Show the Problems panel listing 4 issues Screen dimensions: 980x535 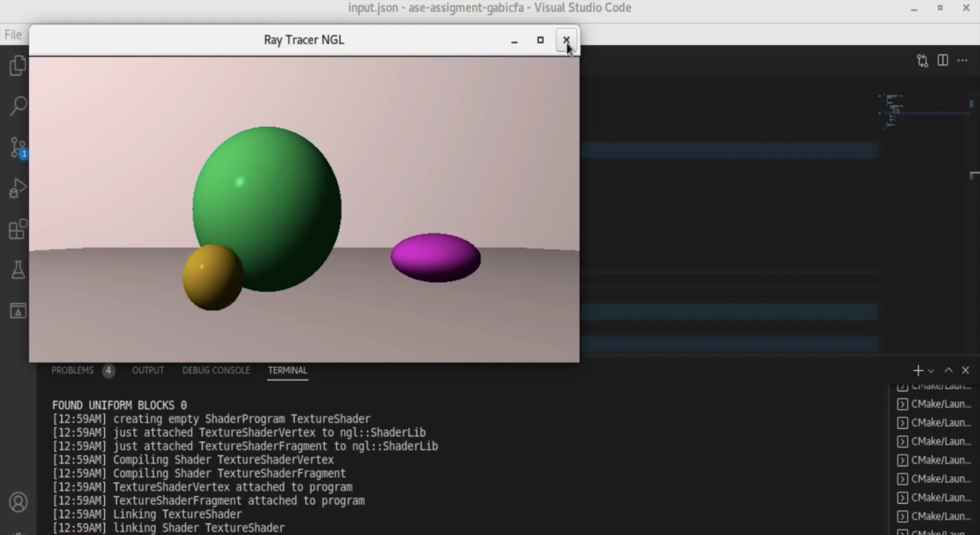(x=72, y=370)
